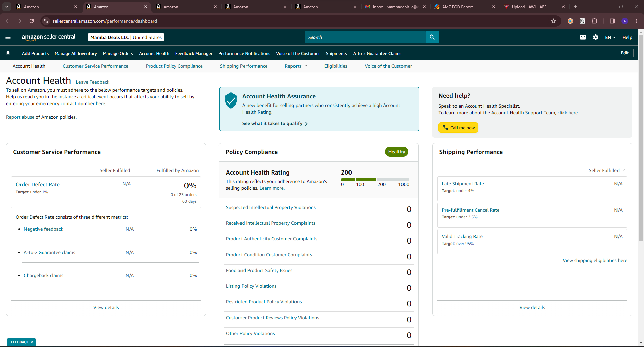Click View details under Shipping Performance

[x=532, y=307]
